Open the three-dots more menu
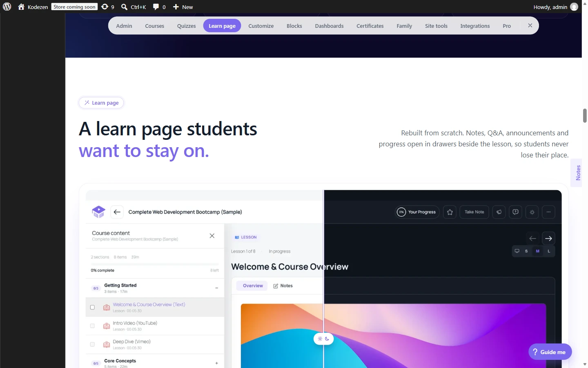This screenshot has height=368, width=588. coord(549,212)
